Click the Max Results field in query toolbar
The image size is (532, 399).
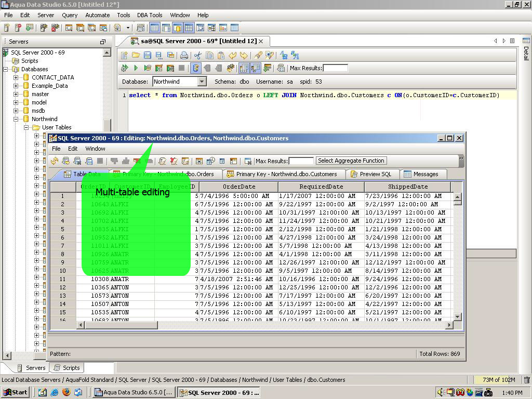[x=336, y=68]
